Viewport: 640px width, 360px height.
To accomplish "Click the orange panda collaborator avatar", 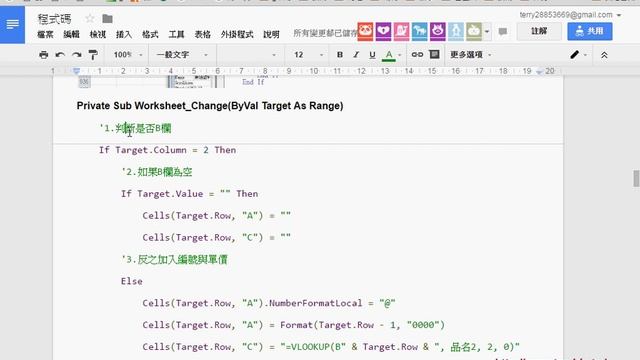I will pos(365,31).
